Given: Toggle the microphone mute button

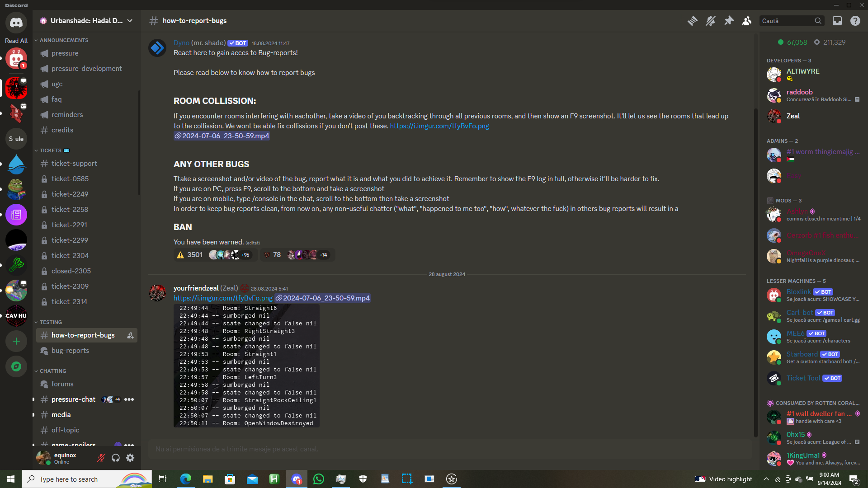Looking at the screenshot, I should (101, 458).
